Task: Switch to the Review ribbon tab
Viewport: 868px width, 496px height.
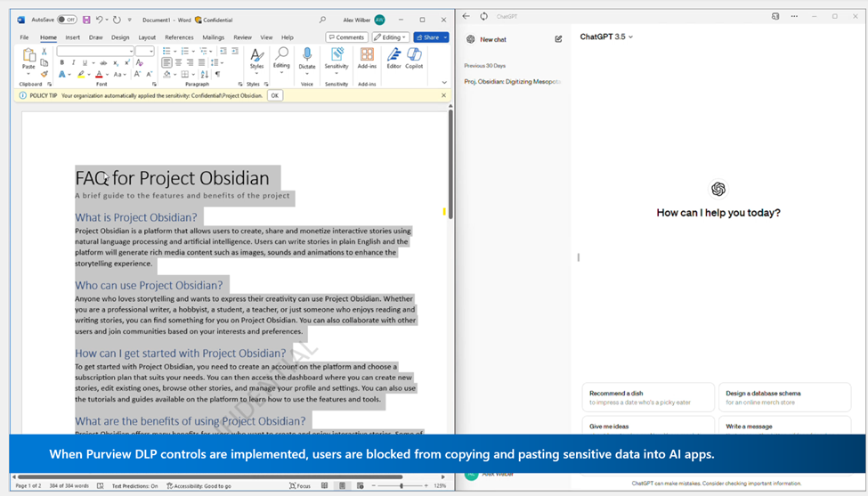Action: coord(242,37)
